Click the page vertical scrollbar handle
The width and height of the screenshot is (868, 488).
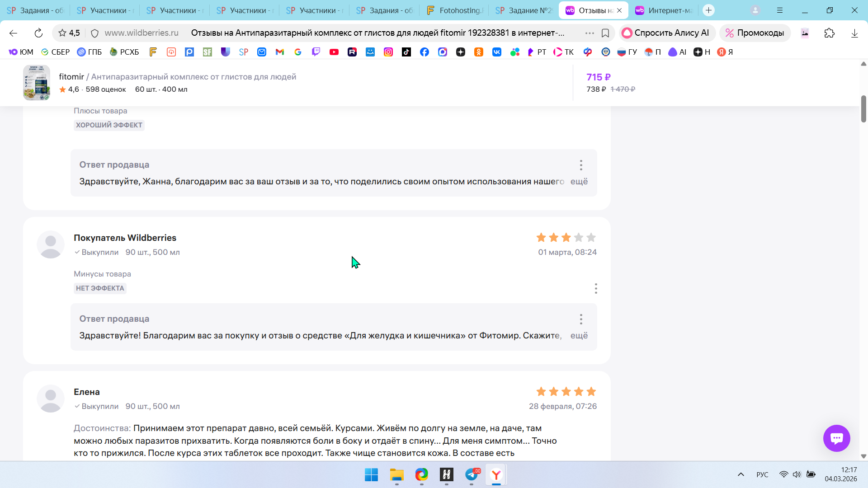(863, 109)
